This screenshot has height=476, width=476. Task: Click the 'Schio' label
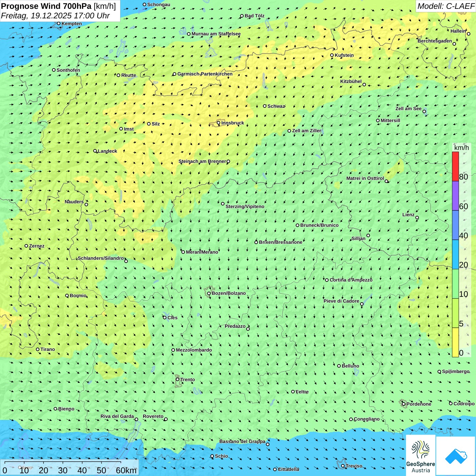(221, 456)
